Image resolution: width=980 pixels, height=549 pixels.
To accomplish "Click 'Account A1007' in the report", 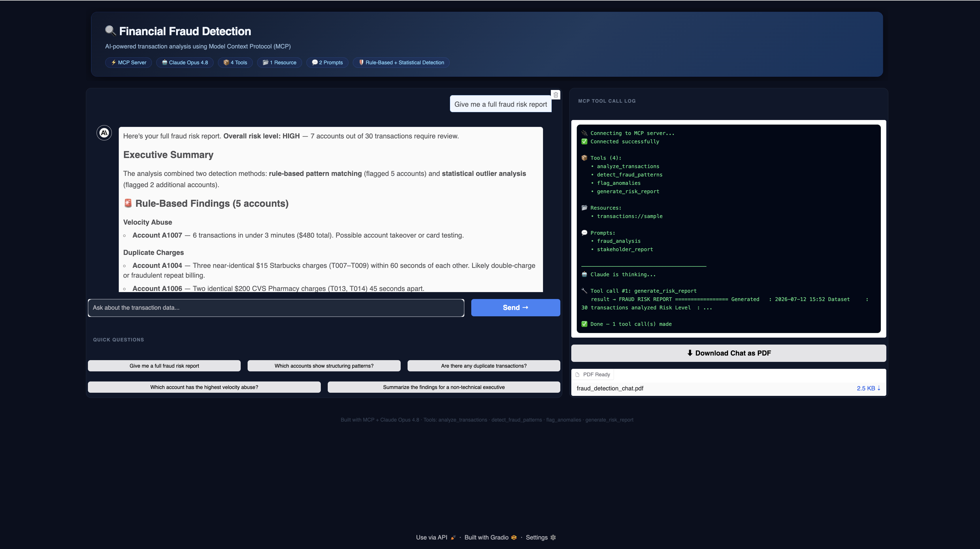I will click(x=157, y=235).
